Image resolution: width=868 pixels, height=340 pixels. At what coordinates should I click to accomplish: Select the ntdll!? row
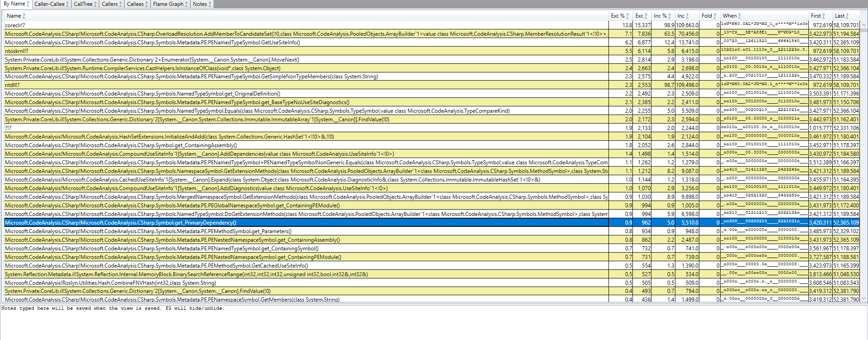pos(432,85)
